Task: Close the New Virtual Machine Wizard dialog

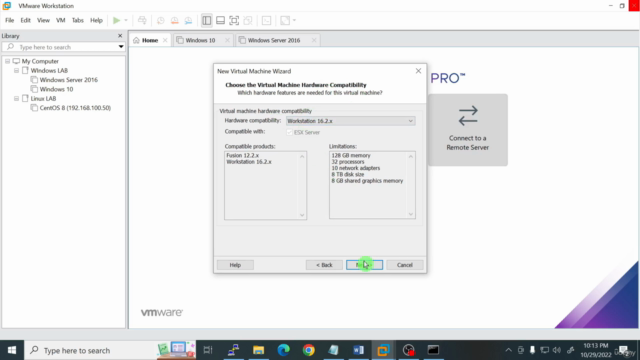Action: pos(418,71)
